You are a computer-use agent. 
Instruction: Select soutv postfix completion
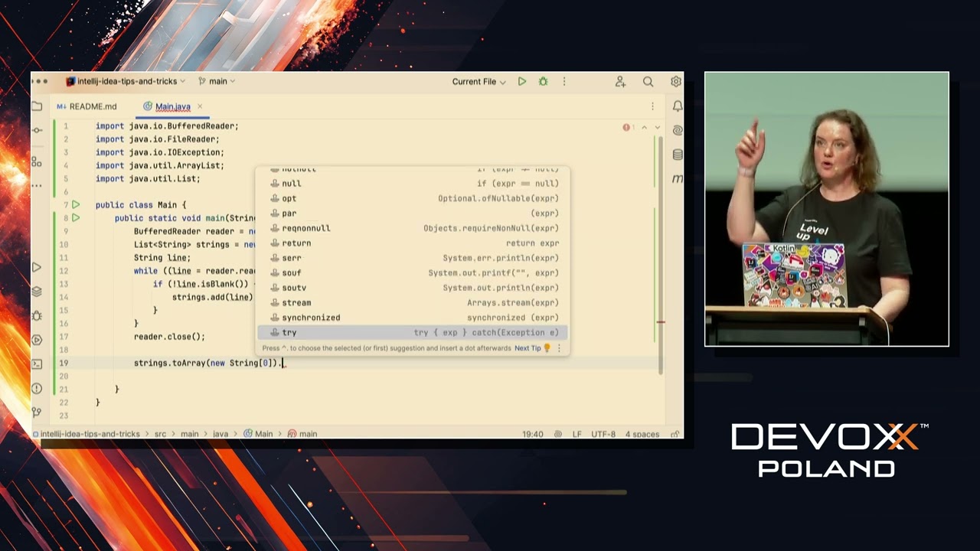[413, 288]
